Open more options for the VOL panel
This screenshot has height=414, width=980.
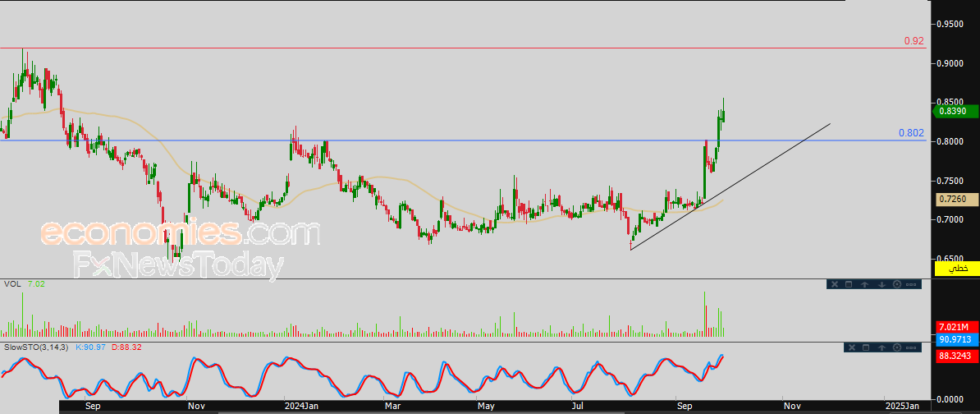[911, 284]
